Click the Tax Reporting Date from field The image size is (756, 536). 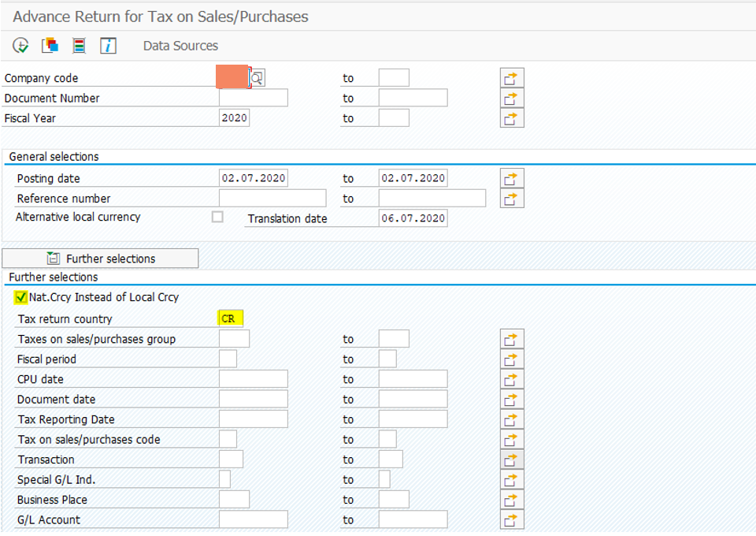point(254,419)
